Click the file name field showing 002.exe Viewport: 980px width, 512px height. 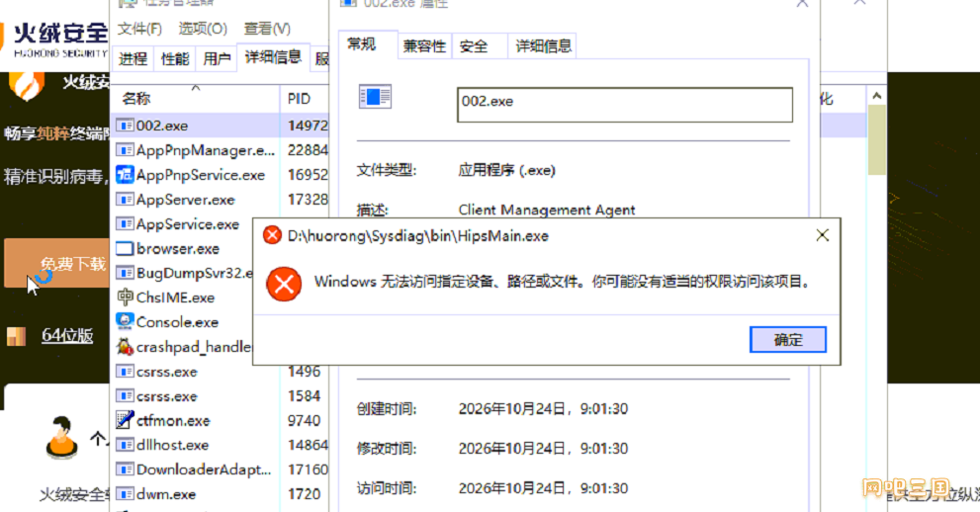point(625,104)
